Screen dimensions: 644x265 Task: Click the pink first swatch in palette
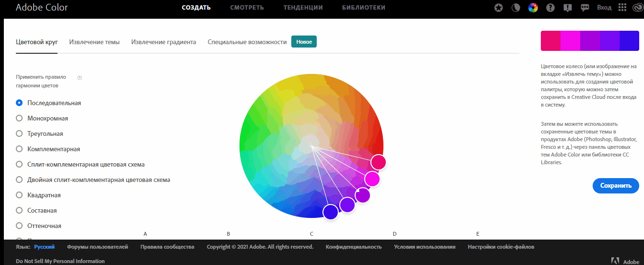coord(550,41)
